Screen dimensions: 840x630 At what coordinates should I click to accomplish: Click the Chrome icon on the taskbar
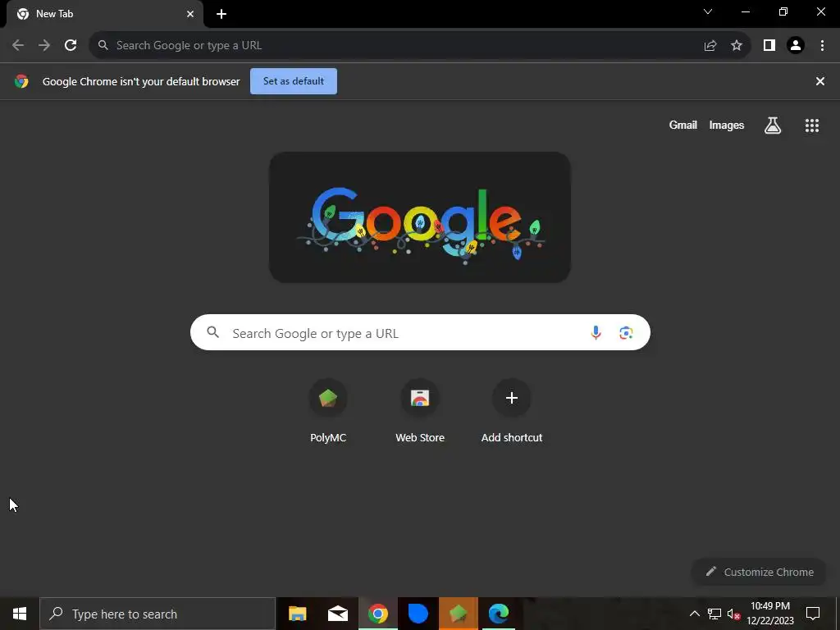click(x=377, y=614)
